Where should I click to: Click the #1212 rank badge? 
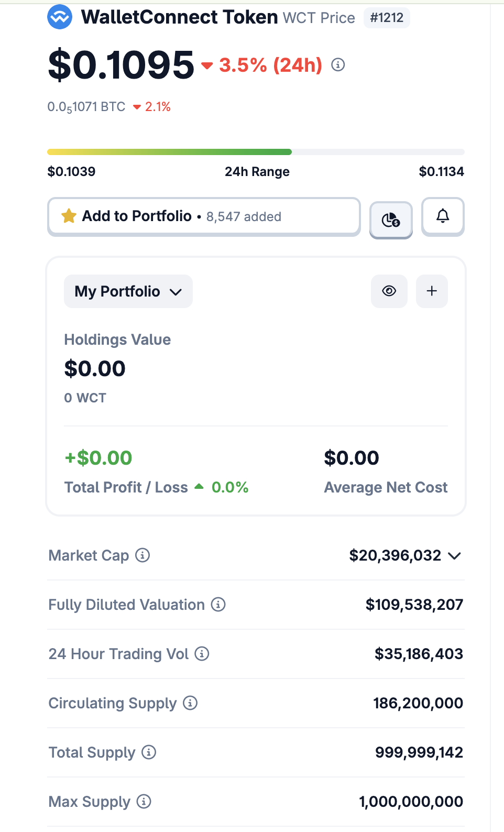click(x=387, y=18)
